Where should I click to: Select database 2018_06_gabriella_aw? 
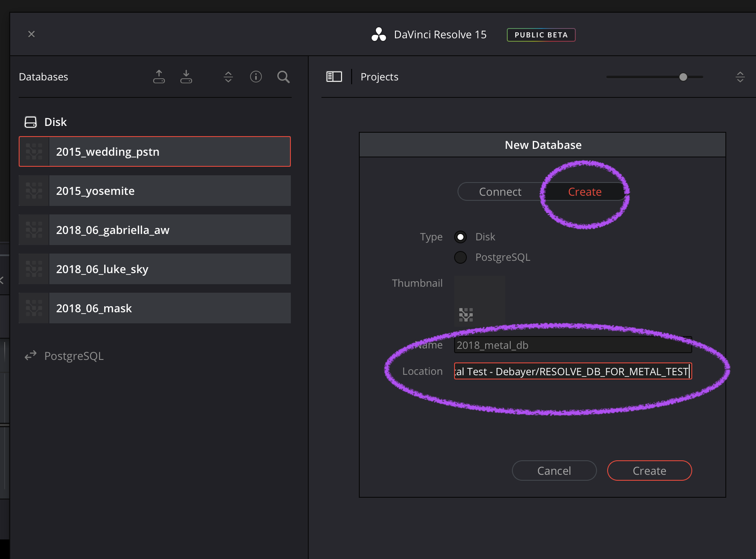(155, 230)
